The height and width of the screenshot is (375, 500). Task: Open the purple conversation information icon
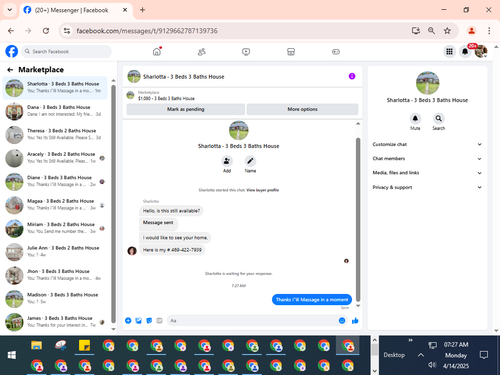pyautogui.click(x=352, y=76)
